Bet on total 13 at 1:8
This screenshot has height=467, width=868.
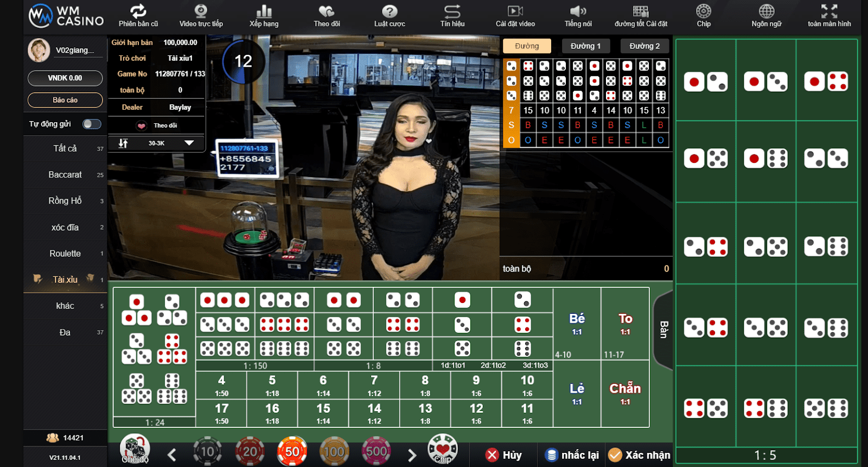point(425,413)
